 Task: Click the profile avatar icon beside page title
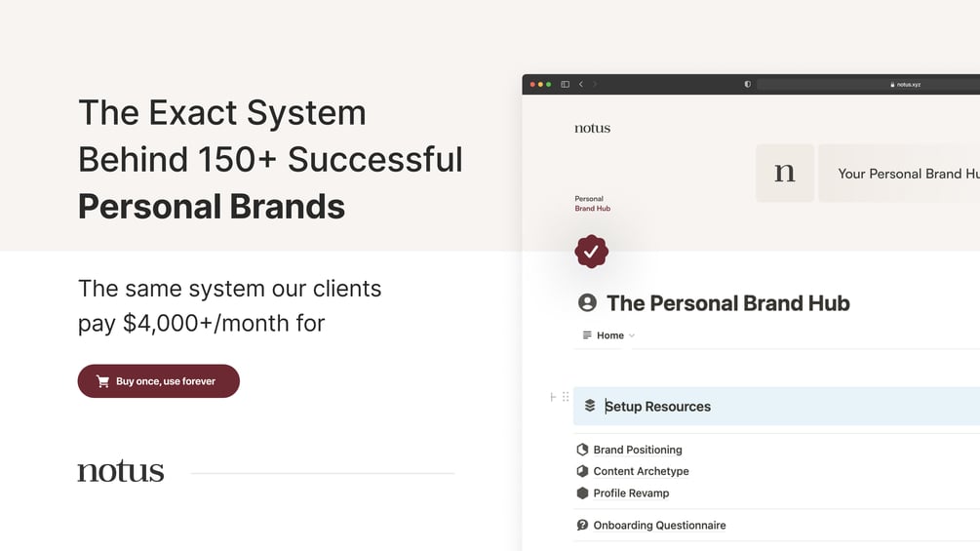coord(587,303)
